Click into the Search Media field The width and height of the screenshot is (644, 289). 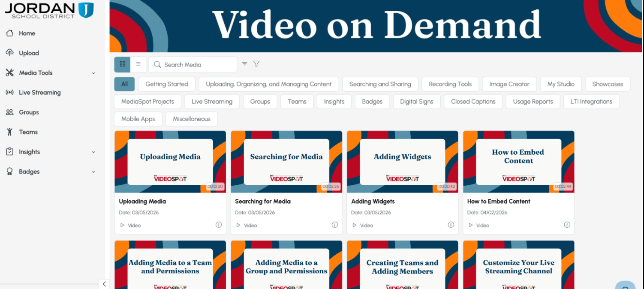193,64
